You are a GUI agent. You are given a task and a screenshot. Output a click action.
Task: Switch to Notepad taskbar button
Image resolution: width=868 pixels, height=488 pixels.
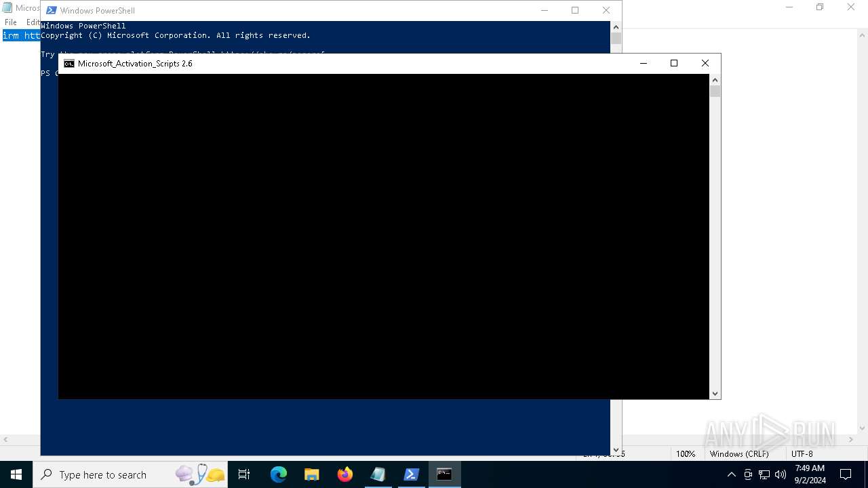point(378,474)
